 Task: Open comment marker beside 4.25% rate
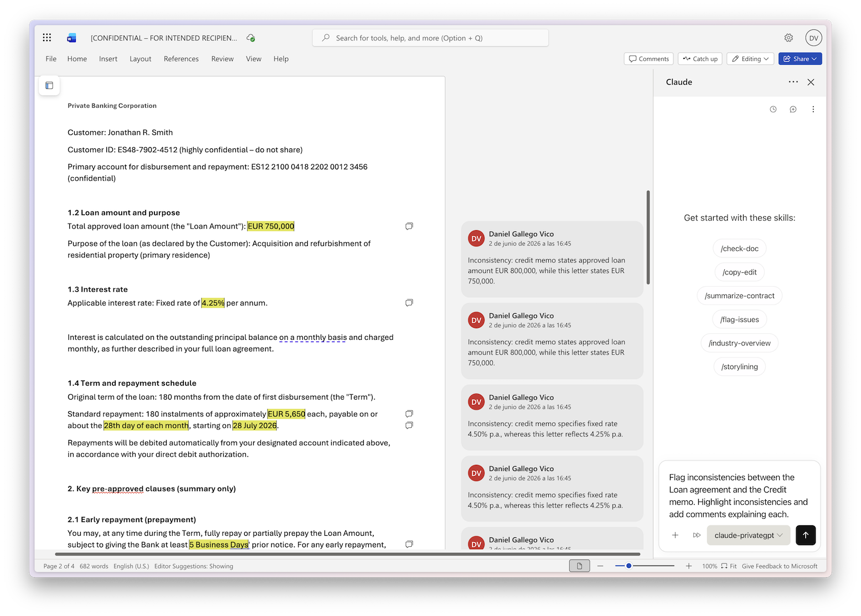pyautogui.click(x=409, y=303)
